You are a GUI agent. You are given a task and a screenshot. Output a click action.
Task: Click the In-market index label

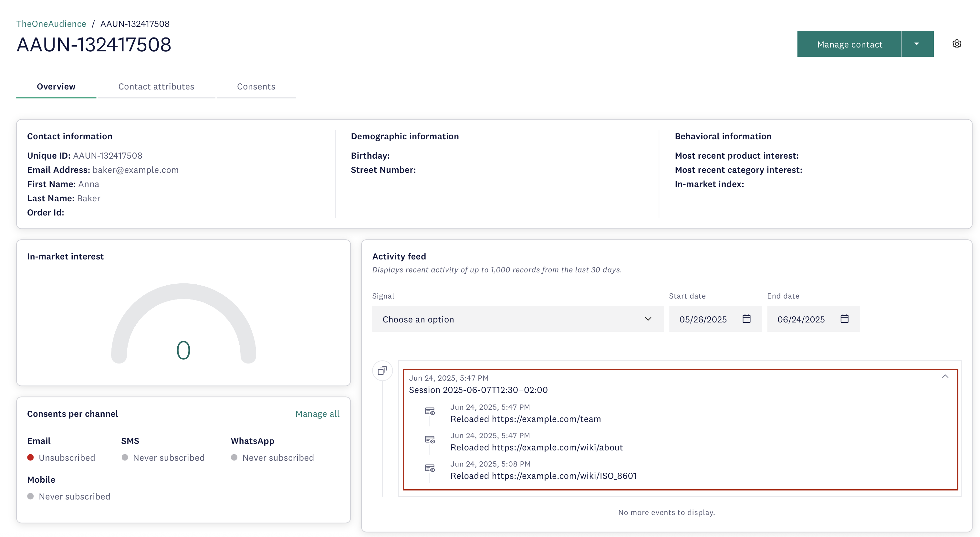tap(709, 184)
